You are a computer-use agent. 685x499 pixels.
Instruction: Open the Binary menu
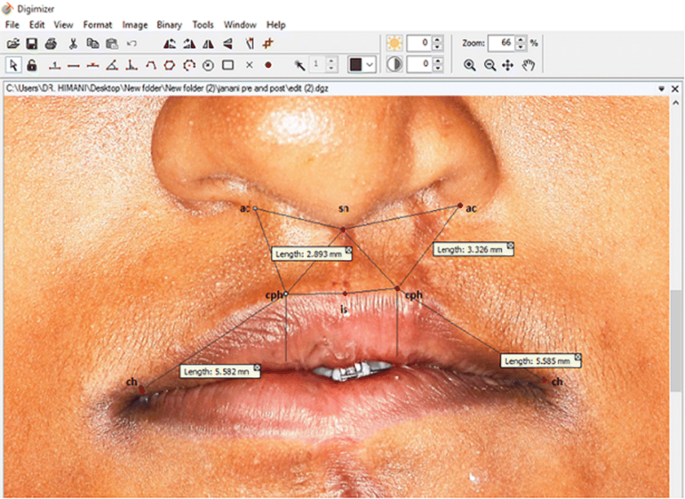click(170, 23)
